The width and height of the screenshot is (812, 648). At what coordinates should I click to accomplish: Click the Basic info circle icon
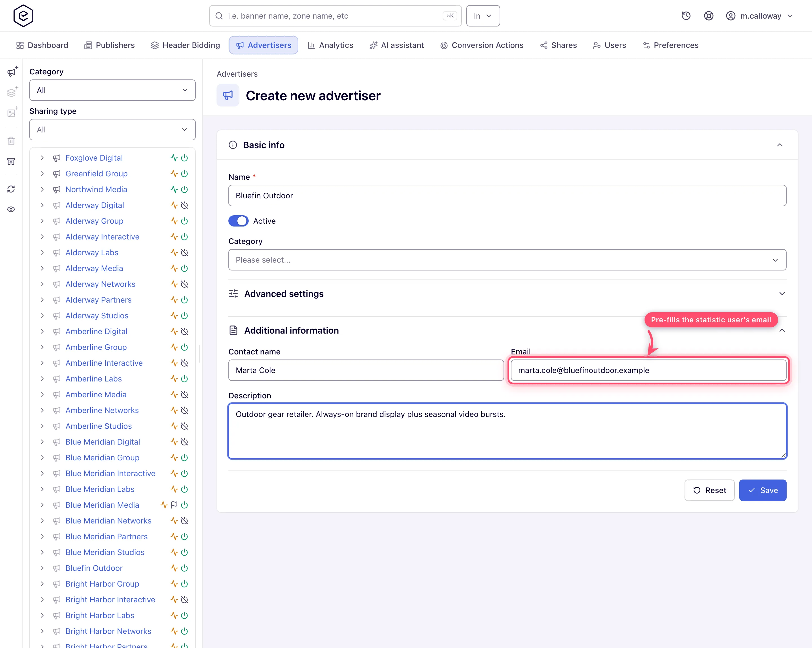(233, 145)
